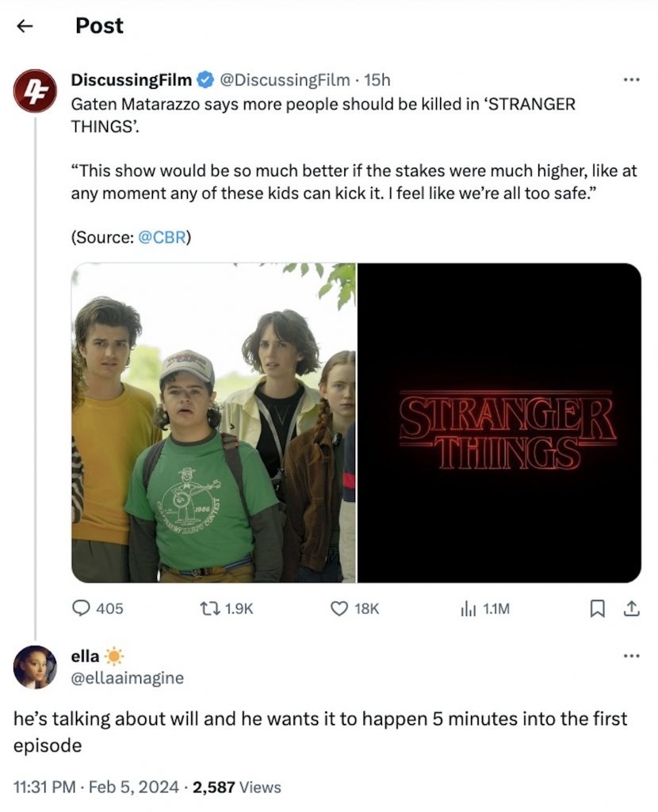Open replies via the comment bubble icon
The height and width of the screenshot is (812, 658).
(82, 608)
